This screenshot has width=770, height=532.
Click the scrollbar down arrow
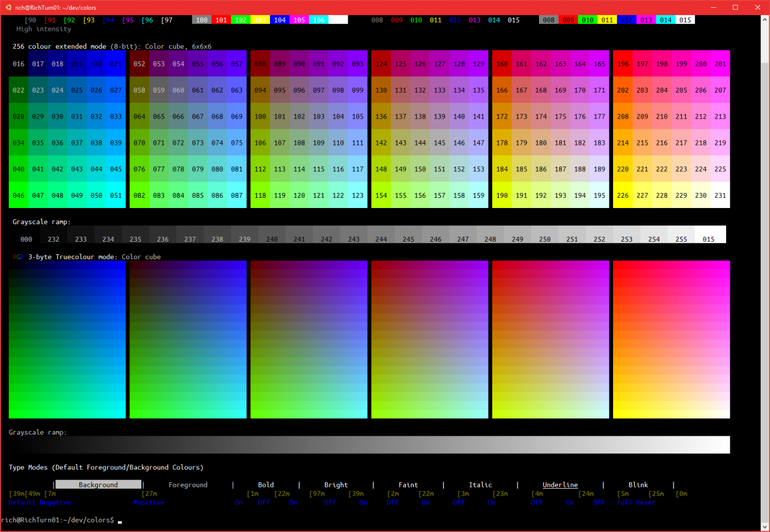click(765, 526)
